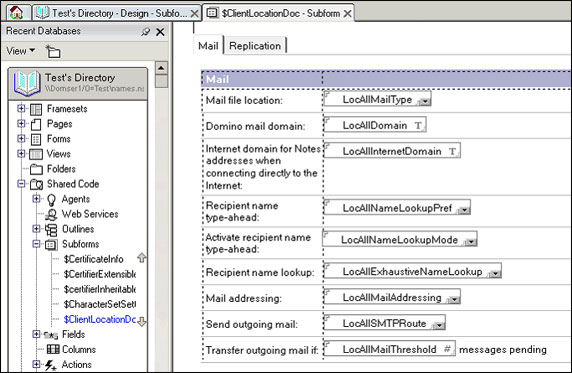This screenshot has height=373, width=572.
Task: Click the "Domino mail domain:" label
Action: point(255,126)
